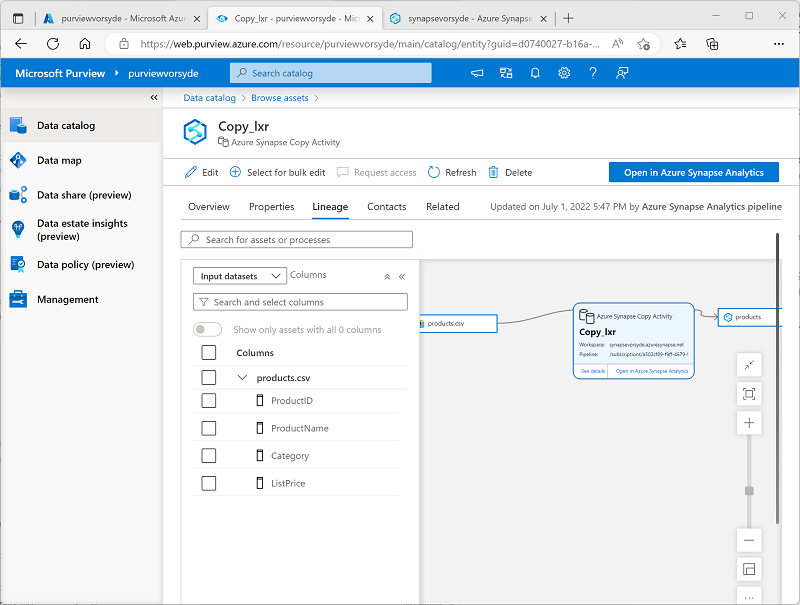Add this page to favorites
This screenshot has height=605, width=800.
pos(643,44)
